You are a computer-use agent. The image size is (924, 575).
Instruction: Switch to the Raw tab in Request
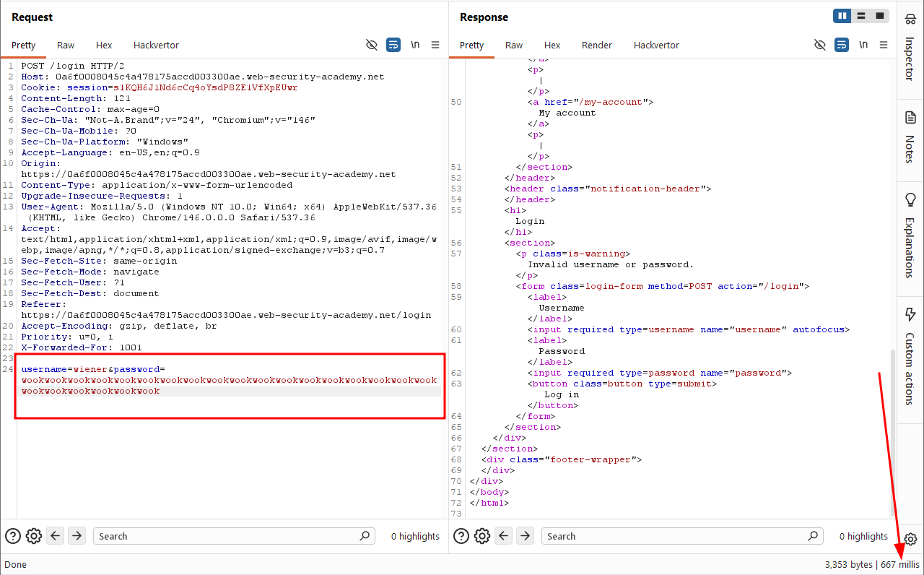pos(66,45)
